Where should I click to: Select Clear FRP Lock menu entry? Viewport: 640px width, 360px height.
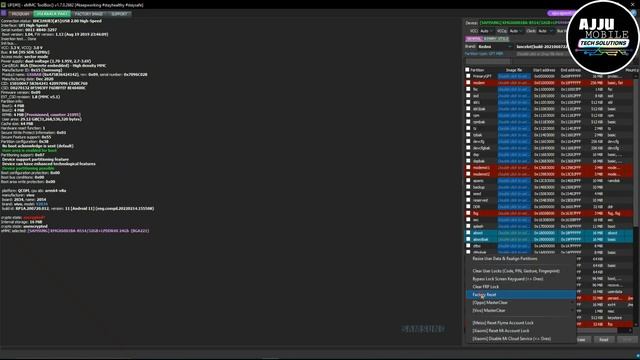[x=521, y=287]
